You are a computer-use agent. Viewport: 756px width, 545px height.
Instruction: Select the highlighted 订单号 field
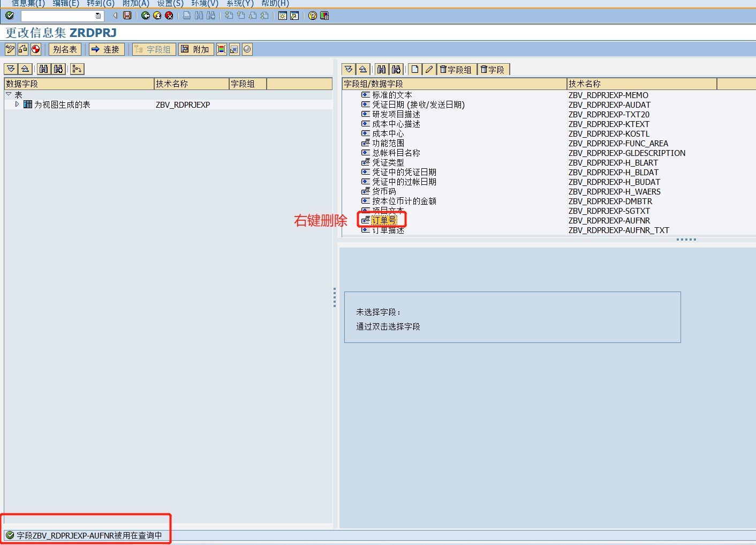coord(383,220)
